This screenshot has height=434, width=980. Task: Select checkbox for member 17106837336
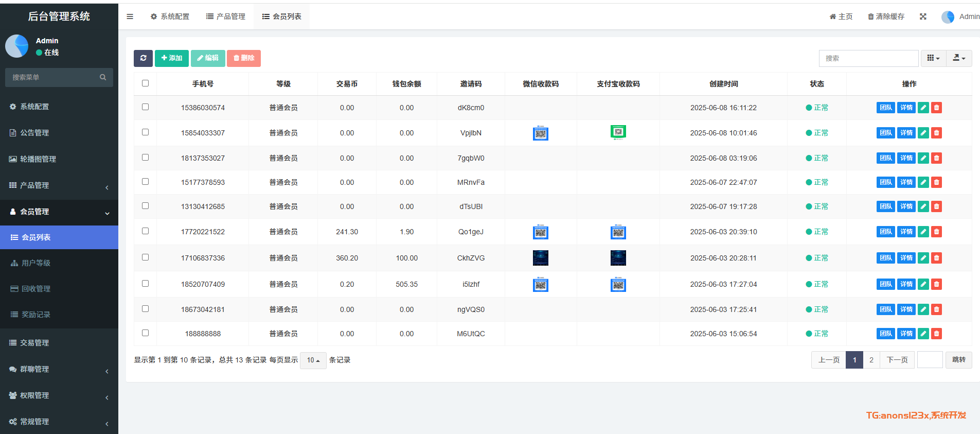[146, 257]
